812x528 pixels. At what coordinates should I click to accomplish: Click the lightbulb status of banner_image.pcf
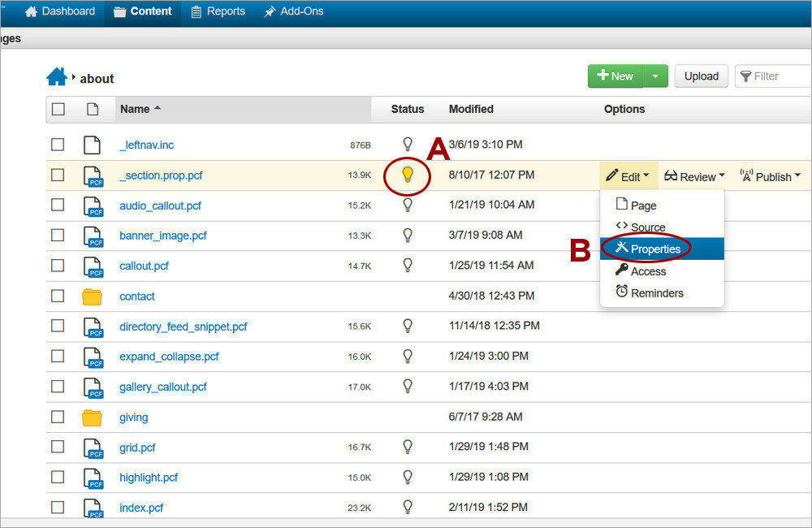coord(408,236)
